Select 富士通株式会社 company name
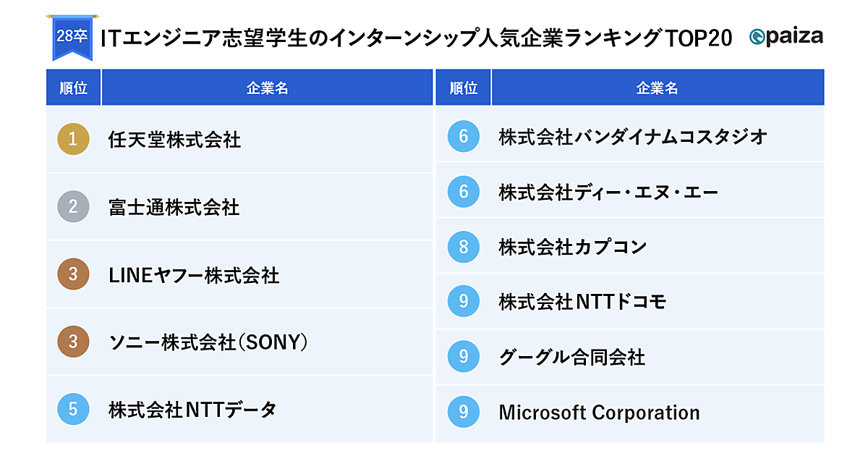This screenshot has height=456, width=868. point(174,208)
